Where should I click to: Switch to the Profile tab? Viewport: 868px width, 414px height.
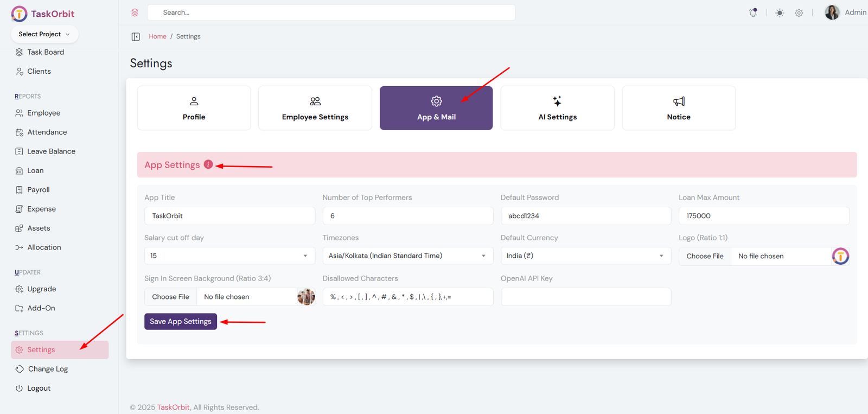tap(194, 108)
